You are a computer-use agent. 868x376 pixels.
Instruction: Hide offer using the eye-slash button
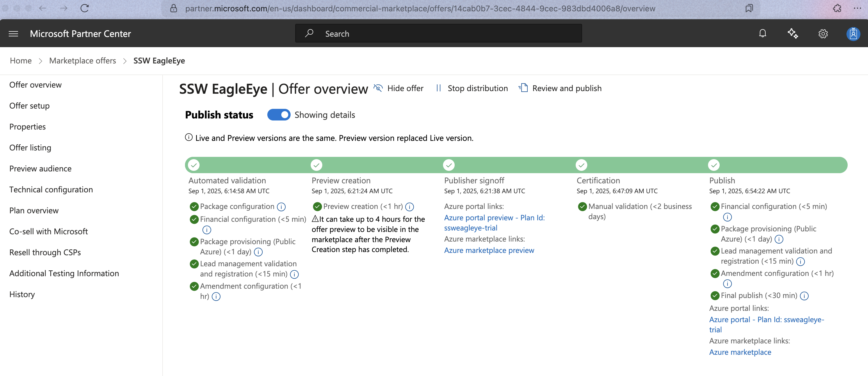pos(399,88)
